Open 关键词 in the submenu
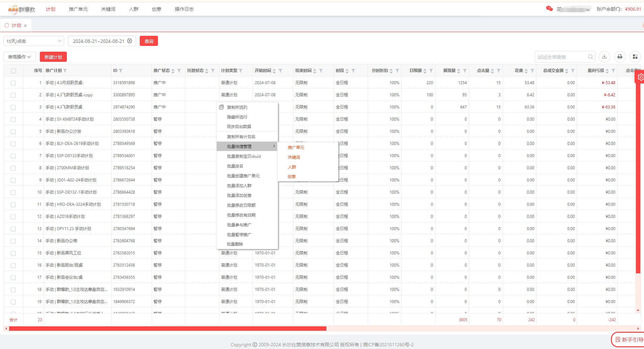 [294, 157]
